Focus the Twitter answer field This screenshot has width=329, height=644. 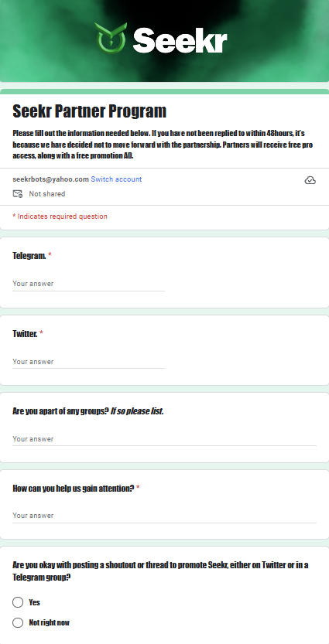88,362
